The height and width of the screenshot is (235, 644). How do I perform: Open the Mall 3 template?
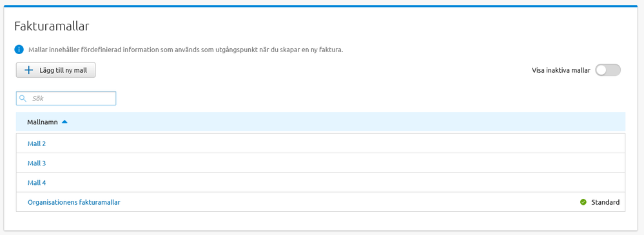coord(37,164)
